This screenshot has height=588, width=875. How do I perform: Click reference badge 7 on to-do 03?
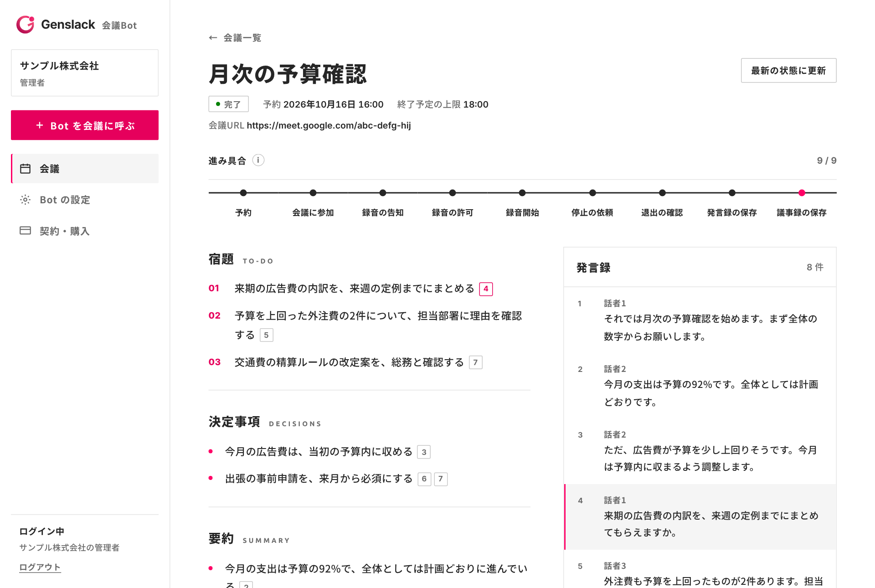point(475,362)
